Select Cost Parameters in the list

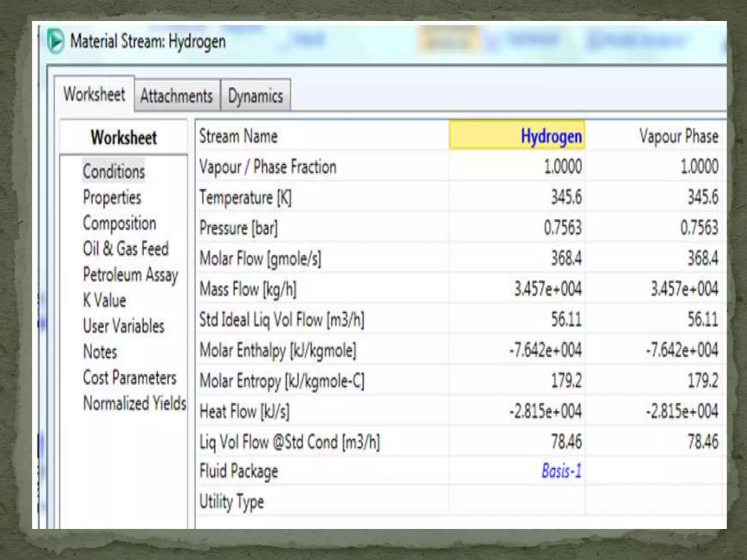click(130, 378)
